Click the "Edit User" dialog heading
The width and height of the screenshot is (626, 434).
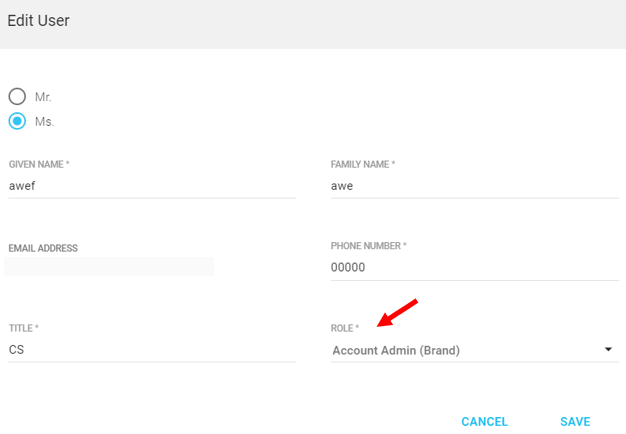pyautogui.click(x=39, y=20)
